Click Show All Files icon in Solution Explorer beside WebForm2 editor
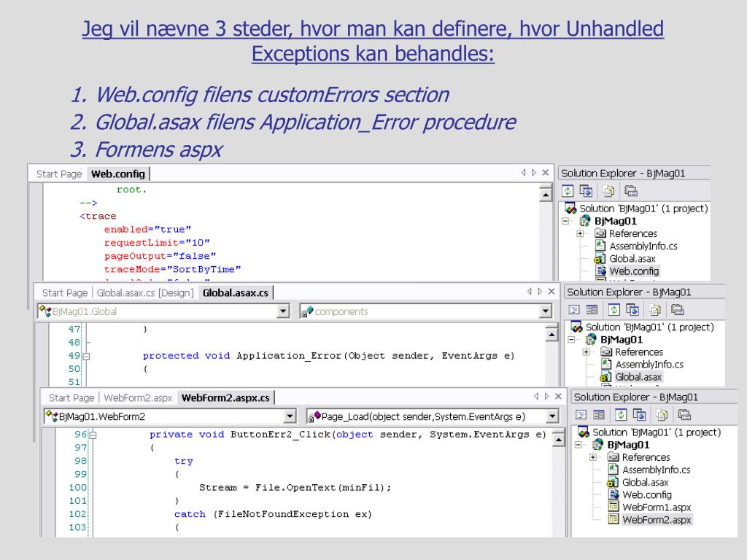Viewport: 747px width, 560px height. (x=662, y=415)
